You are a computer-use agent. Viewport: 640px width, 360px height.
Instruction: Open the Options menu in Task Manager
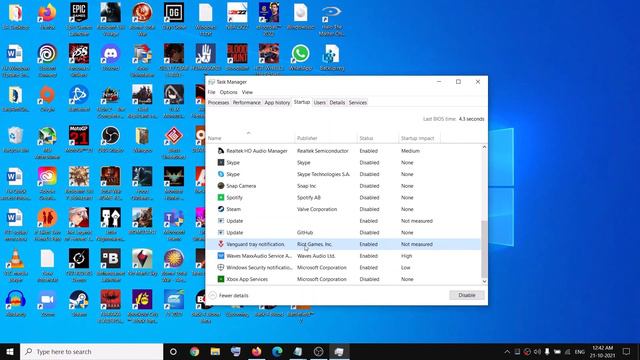(228, 92)
